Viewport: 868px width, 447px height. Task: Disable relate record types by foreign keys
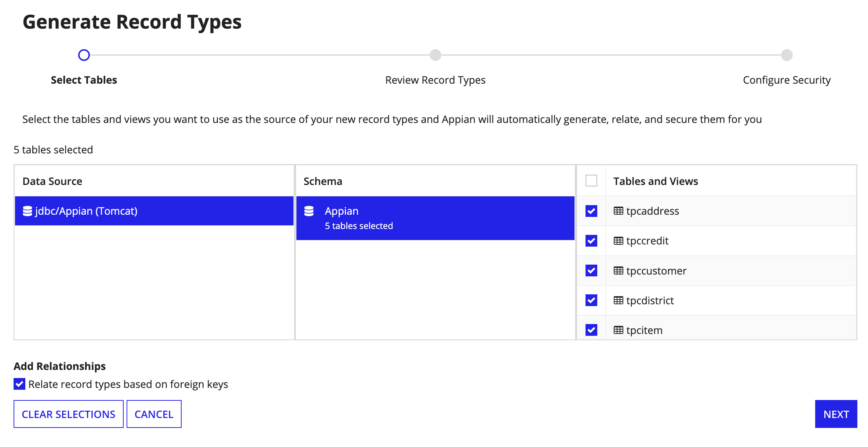(x=19, y=384)
